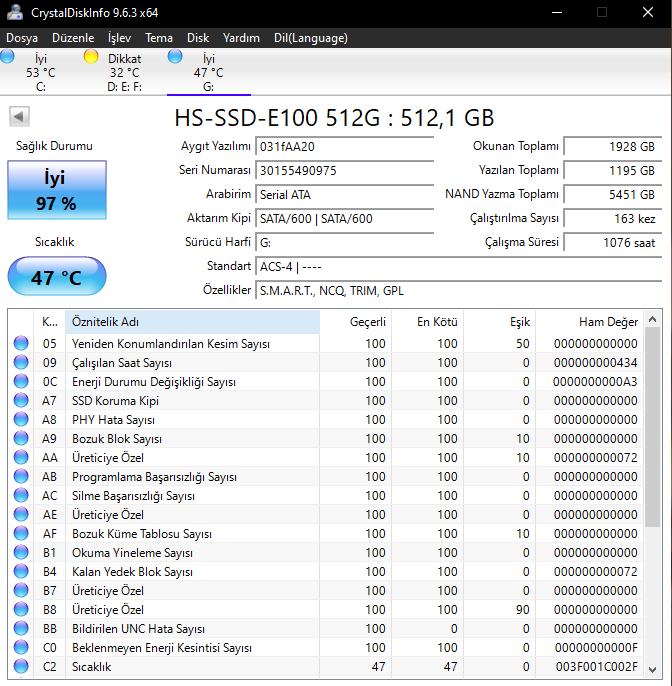Viewport: 672px width, 686px height.
Task: Click the status orb for attribute C2 Sıcaklık
Action: (x=21, y=667)
